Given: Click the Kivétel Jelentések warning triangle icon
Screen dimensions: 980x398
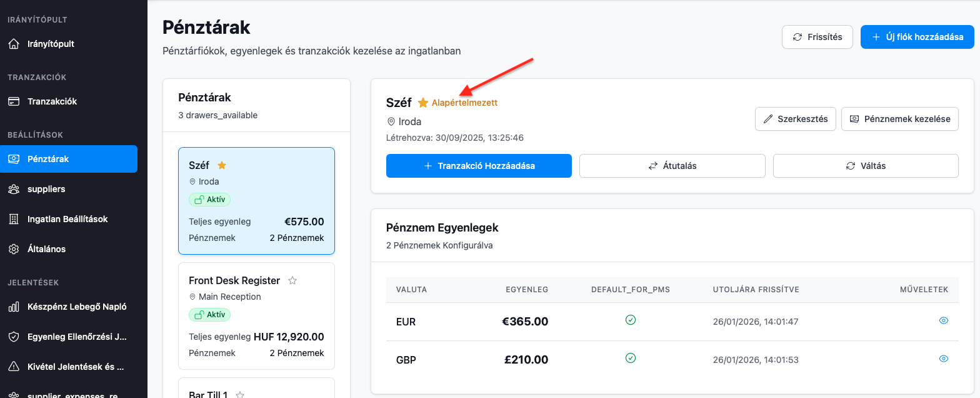Looking at the screenshot, I should (14, 367).
